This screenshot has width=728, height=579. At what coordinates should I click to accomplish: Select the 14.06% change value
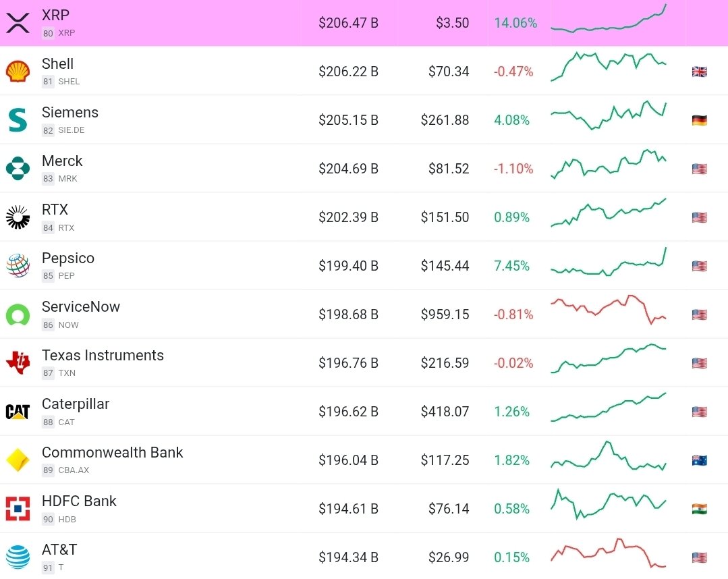515,23
